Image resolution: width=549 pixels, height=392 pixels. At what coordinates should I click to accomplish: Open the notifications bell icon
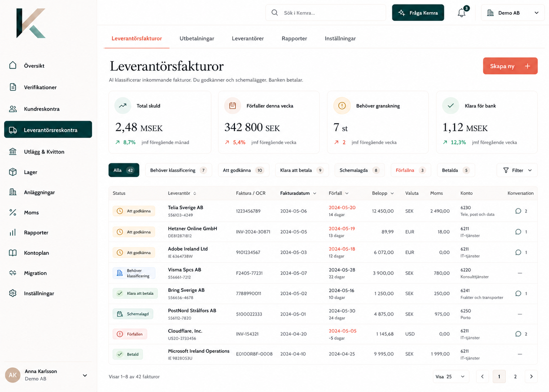click(x=461, y=13)
